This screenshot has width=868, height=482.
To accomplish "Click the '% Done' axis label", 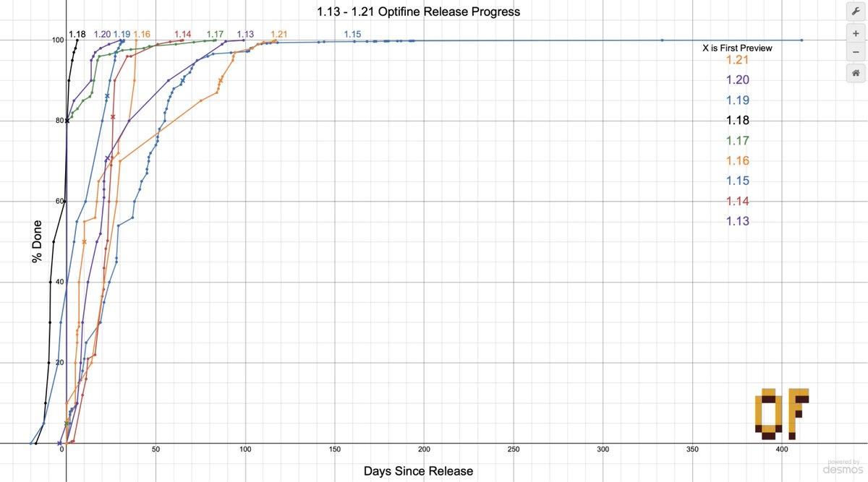I will [x=37, y=241].
